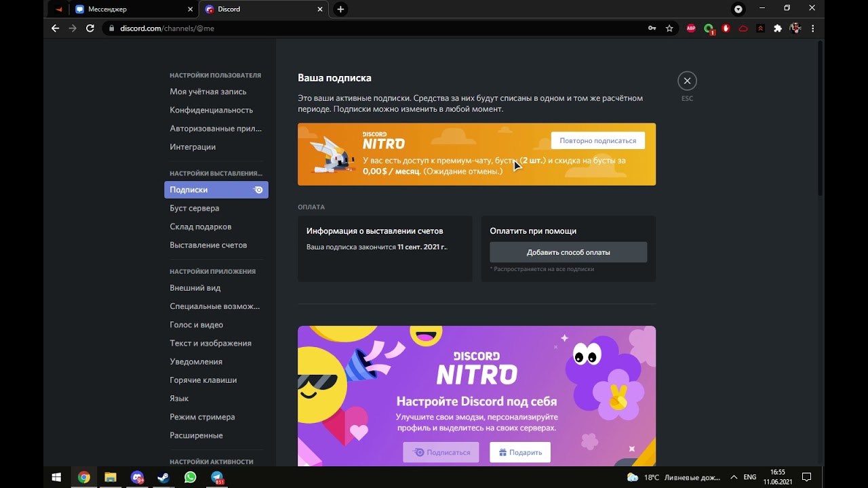
Task: Open Chrome from the taskbar
Action: click(x=83, y=477)
